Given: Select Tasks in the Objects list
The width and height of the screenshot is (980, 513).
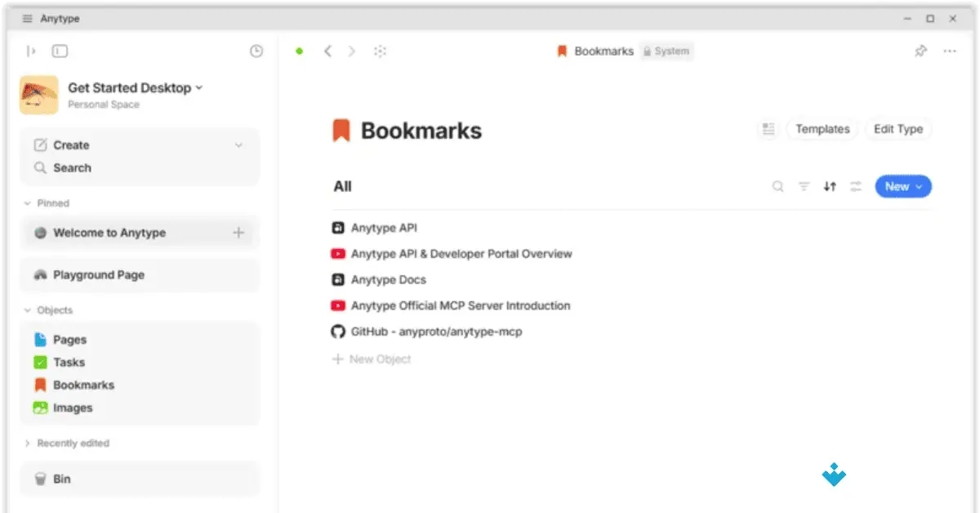Looking at the screenshot, I should pyautogui.click(x=69, y=363).
